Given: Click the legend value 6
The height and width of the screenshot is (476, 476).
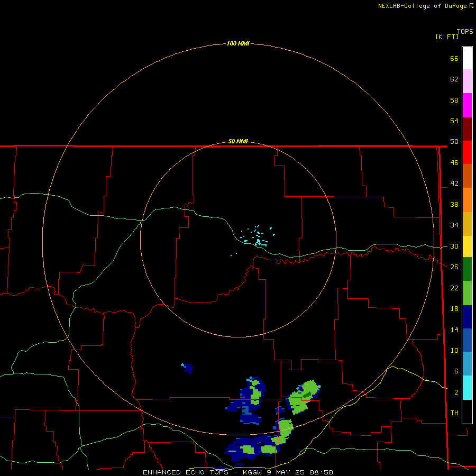Looking at the screenshot, I should (x=456, y=371).
